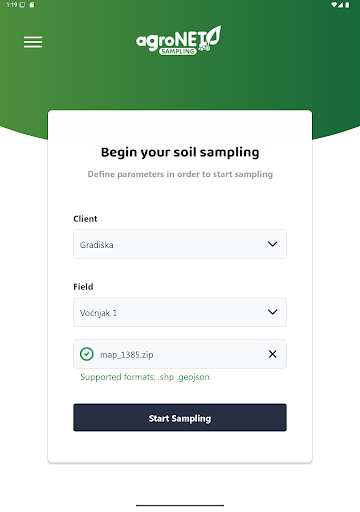Check the battery status bar icon
360x512 pixels.
coord(347,5)
